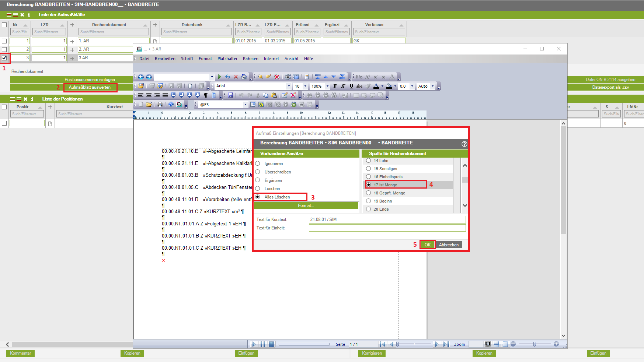This screenshot has width=644, height=362.
Task: Expand the 100% zoom dropdown
Action: tap(327, 86)
